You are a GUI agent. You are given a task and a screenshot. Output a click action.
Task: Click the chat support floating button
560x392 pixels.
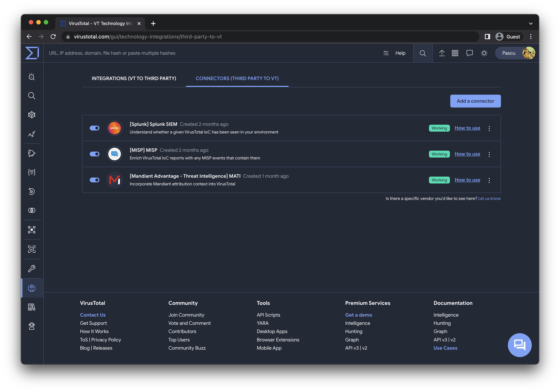coord(519,345)
